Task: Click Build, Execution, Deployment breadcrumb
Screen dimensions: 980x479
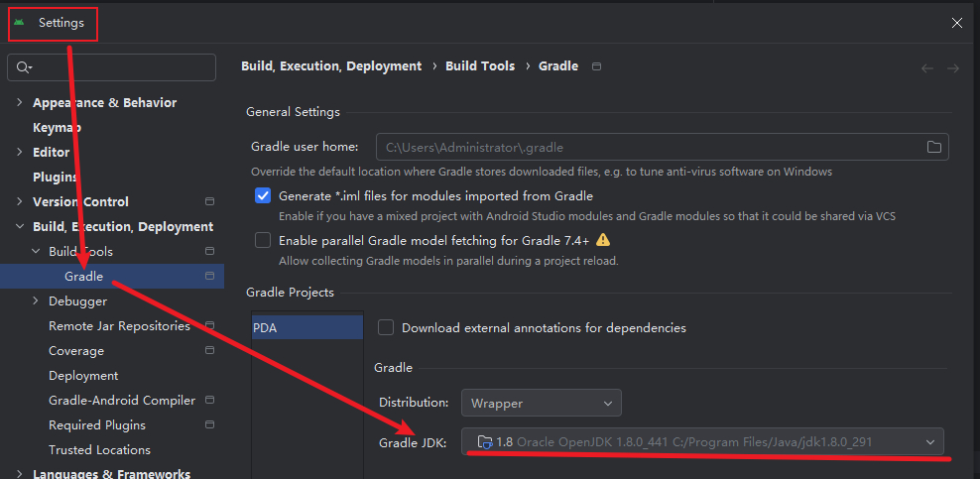Action: click(331, 66)
